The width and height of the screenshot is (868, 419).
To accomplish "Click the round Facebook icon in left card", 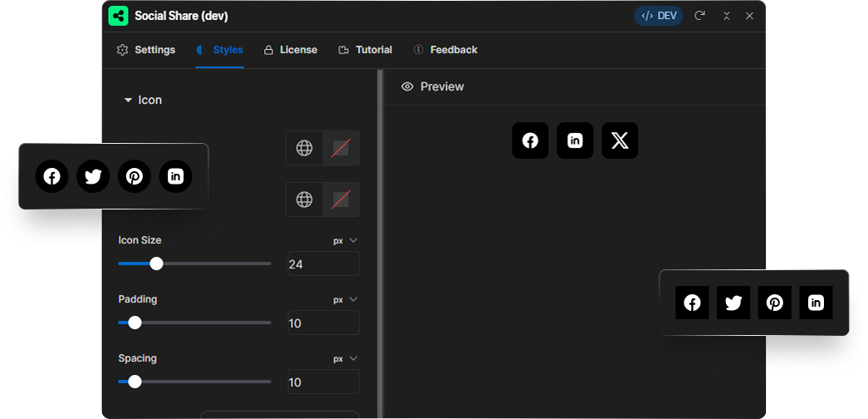I will pyautogui.click(x=51, y=177).
